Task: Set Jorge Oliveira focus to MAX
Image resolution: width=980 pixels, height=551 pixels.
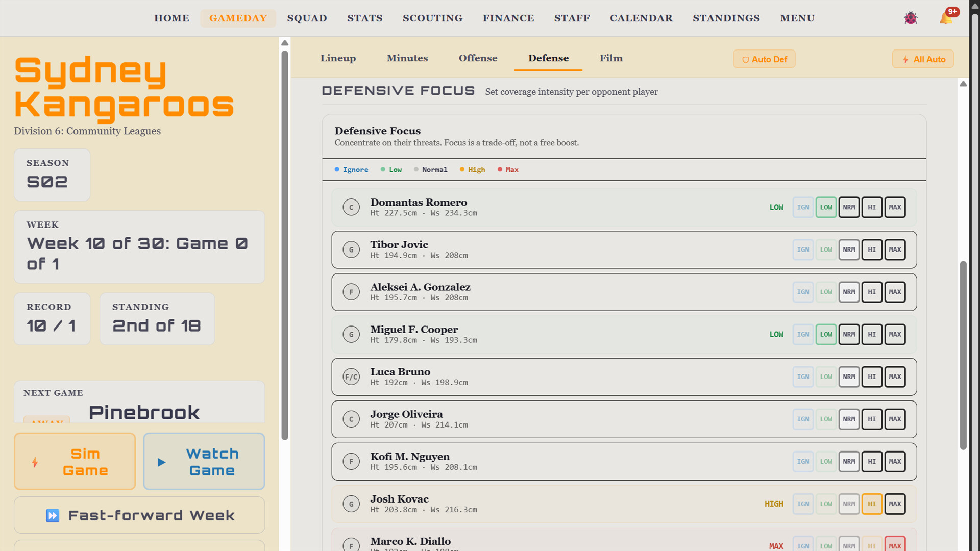Action: [895, 419]
